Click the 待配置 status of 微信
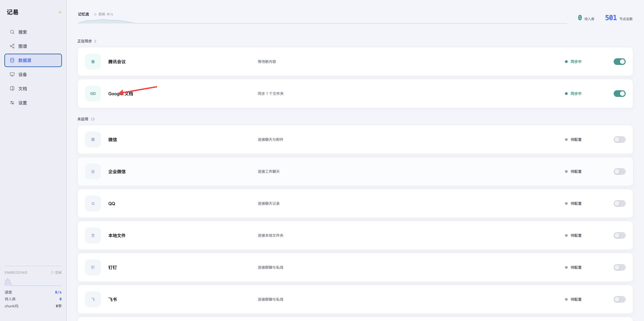Viewport: 644px width, 321px height. pyautogui.click(x=573, y=140)
